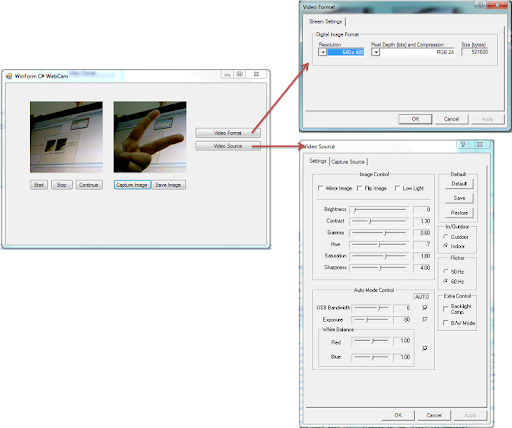Click the Capture Image button
Image resolution: width=512 pixels, height=428 pixels.
coord(132,185)
